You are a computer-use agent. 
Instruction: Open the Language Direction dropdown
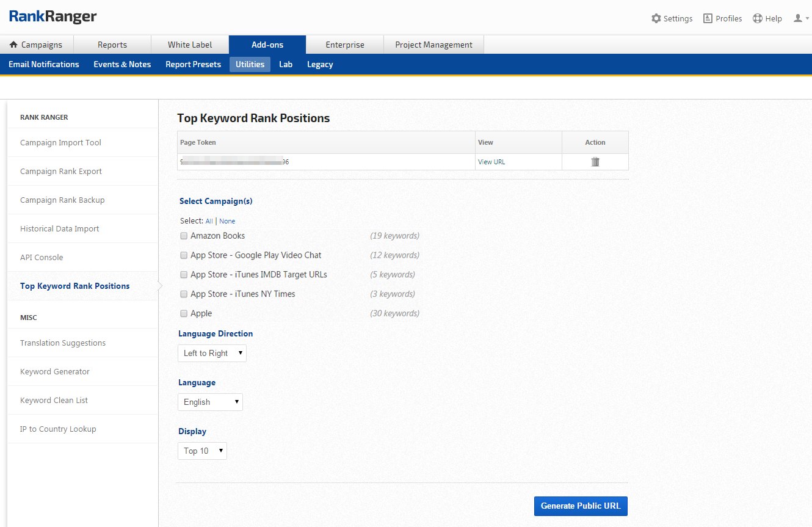click(x=212, y=353)
